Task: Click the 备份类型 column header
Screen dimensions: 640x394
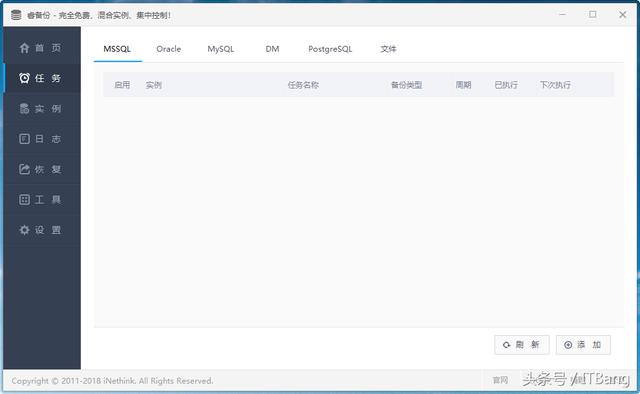Action: point(407,85)
